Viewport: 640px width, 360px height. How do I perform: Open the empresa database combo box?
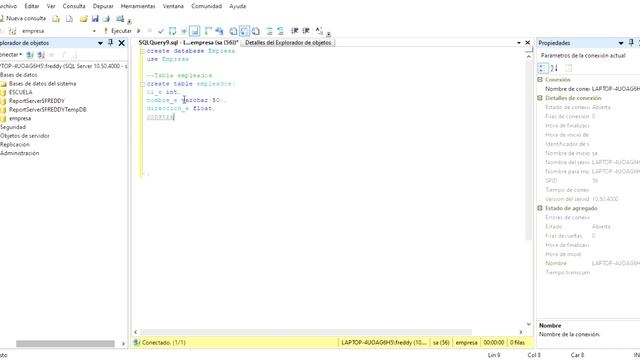(x=58, y=31)
